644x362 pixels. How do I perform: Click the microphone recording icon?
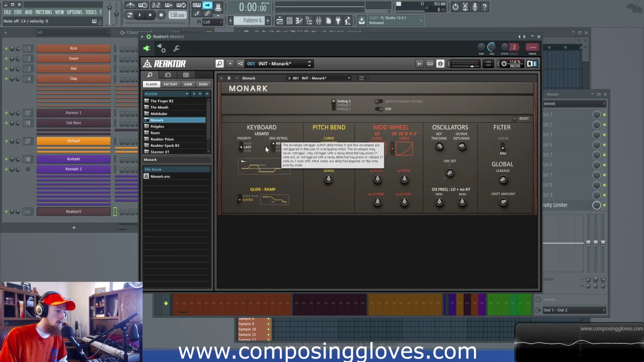click(x=475, y=7)
